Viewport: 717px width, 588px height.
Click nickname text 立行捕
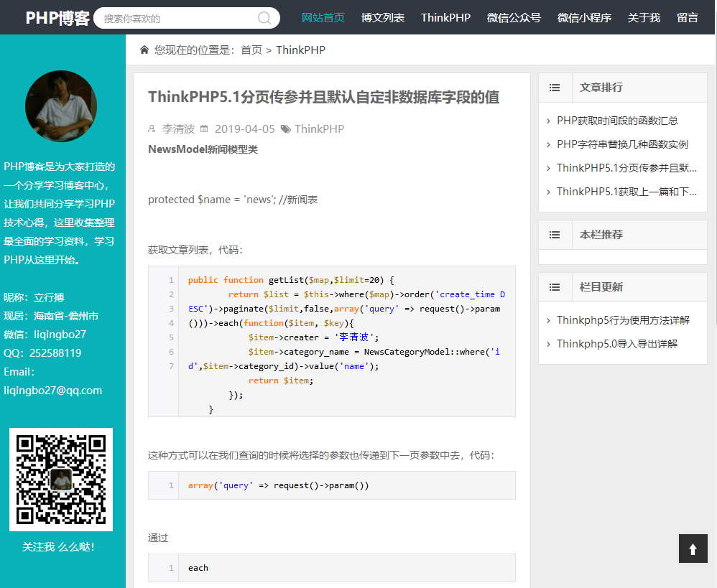click(x=49, y=297)
